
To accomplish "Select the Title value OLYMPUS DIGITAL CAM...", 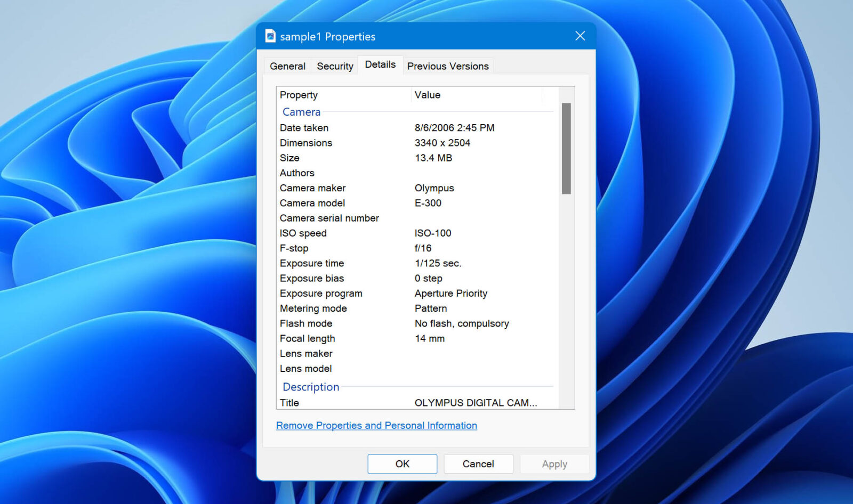I will (x=476, y=403).
